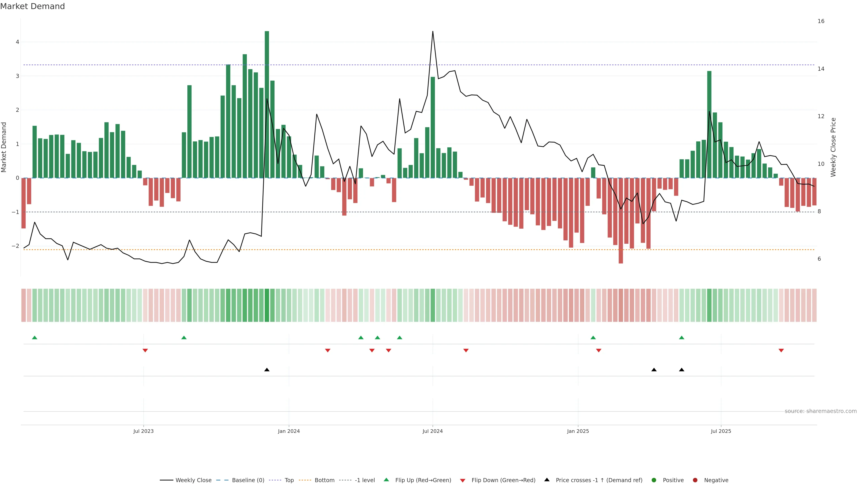This screenshot has width=868, height=488.
Task: Click the red Negative legend dot
Action: pos(695,480)
